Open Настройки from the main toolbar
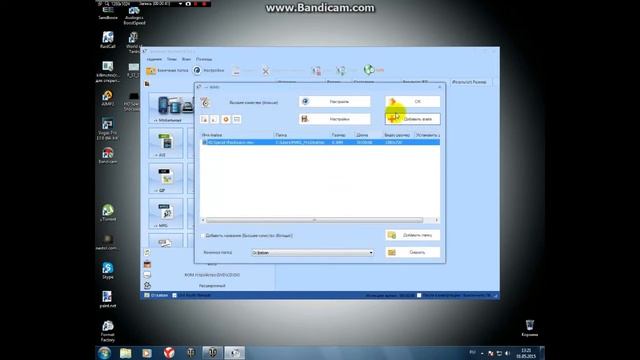 (x=209, y=71)
